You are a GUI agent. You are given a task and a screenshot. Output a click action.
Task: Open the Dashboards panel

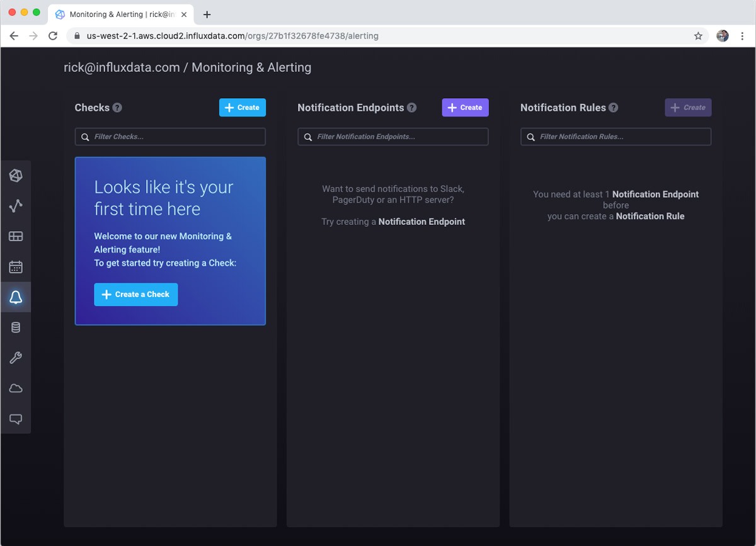click(16, 236)
